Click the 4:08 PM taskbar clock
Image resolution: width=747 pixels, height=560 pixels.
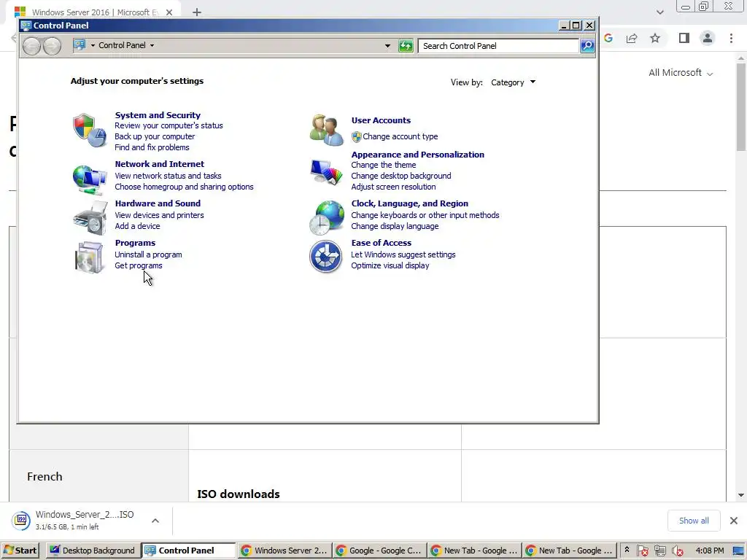(710, 551)
